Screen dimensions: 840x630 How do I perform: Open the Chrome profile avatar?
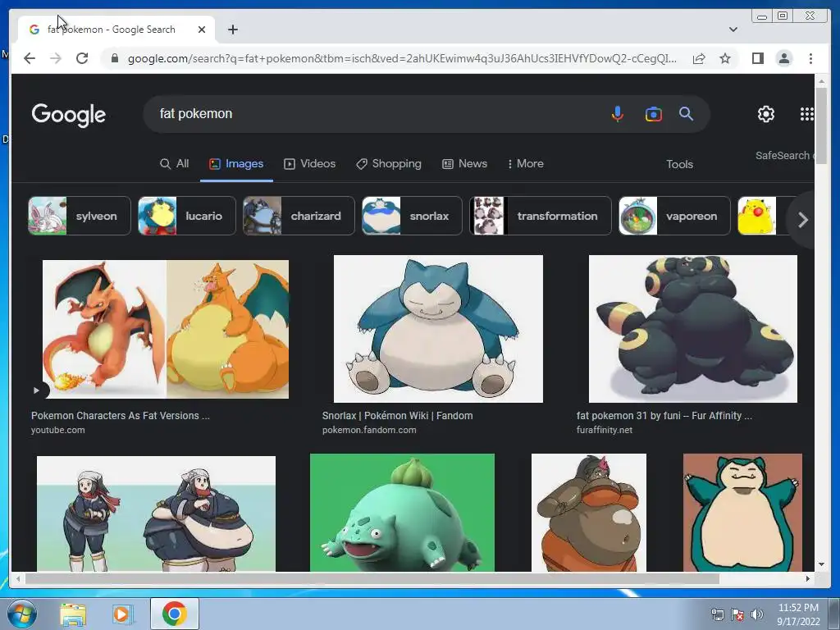click(x=784, y=58)
